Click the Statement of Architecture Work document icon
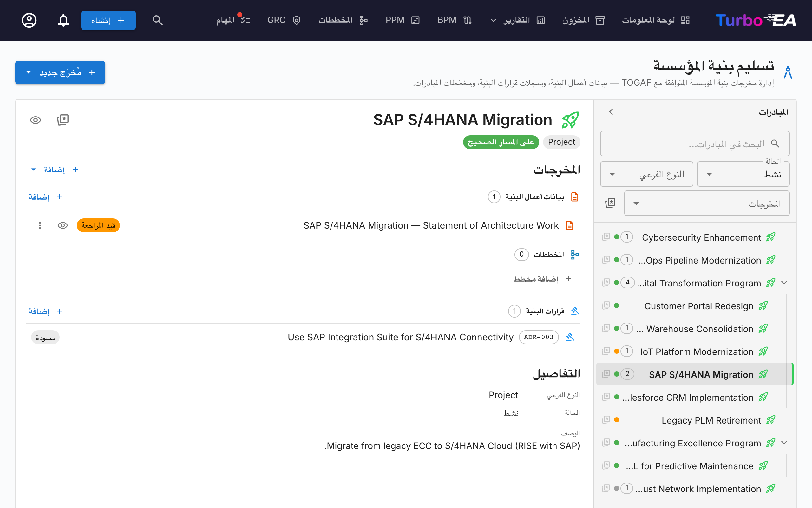 (x=570, y=225)
